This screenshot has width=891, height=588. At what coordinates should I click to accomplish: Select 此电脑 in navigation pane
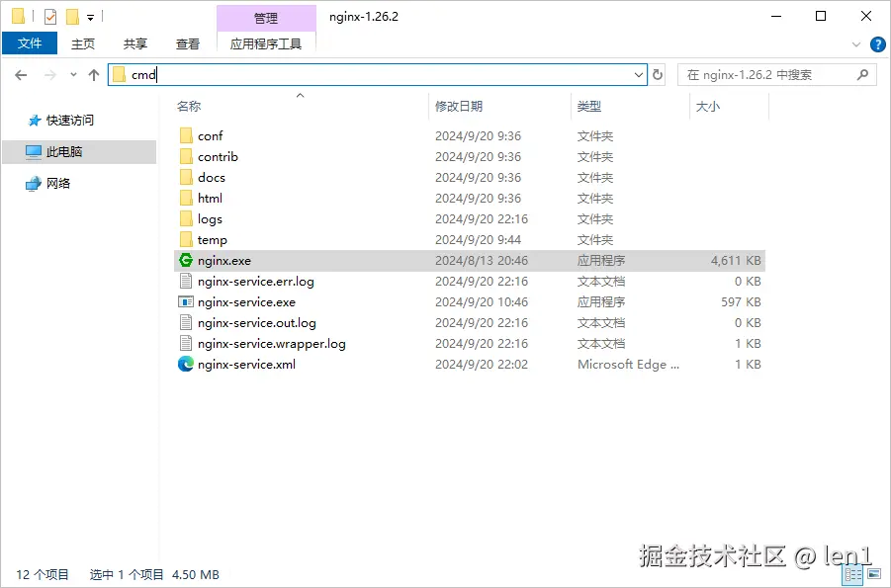[x=79, y=151]
